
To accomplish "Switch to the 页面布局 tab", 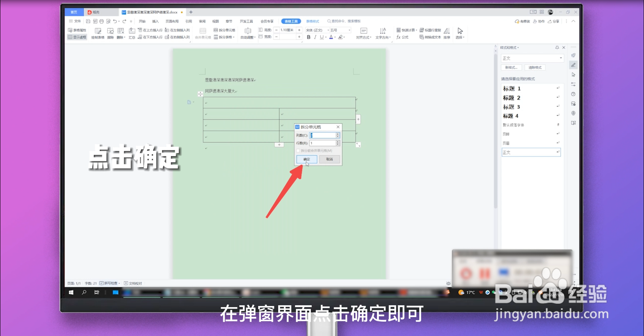I will coord(172,22).
